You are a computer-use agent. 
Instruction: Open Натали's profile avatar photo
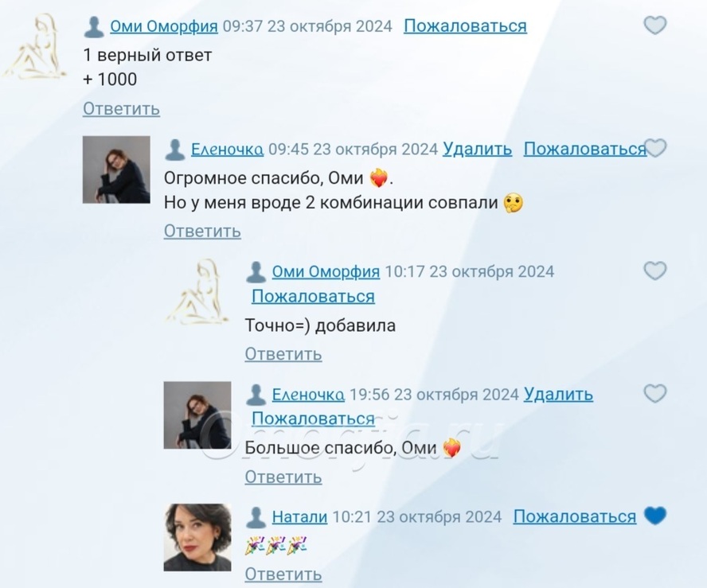(197, 538)
